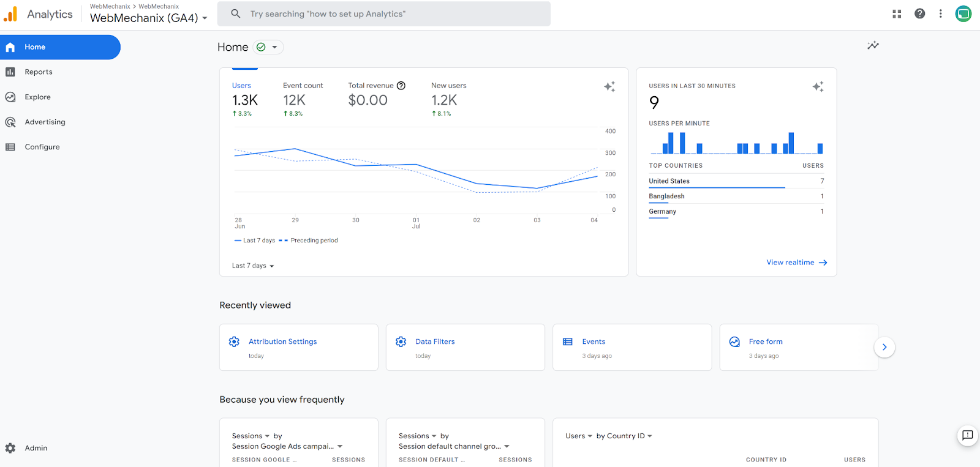The width and height of the screenshot is (980, 467).
Task: Click the Total revenue help icon
Action: [x=401, y=86]
